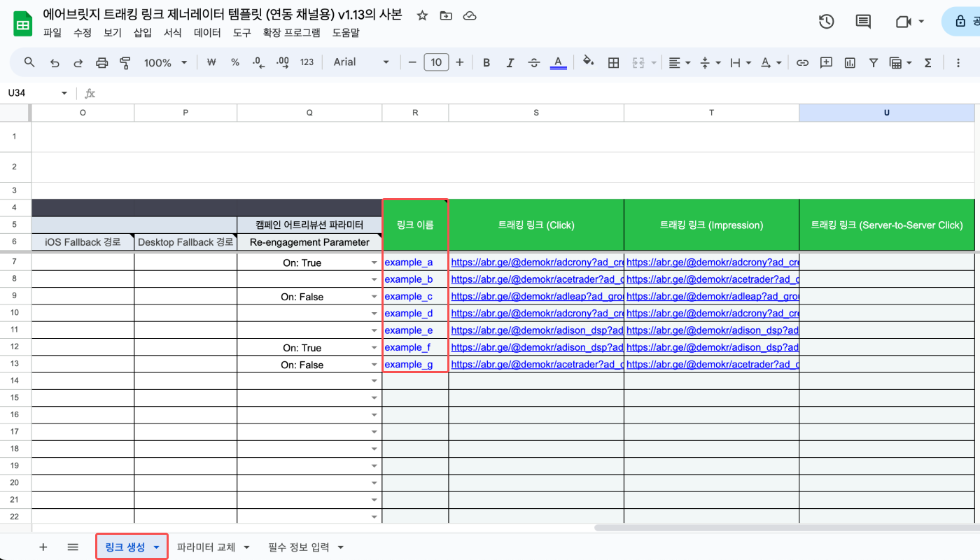Open the filter views dropdown
The height and width of the screenshot is (560, 980).
pyautogui.click(x=900, y=62)
